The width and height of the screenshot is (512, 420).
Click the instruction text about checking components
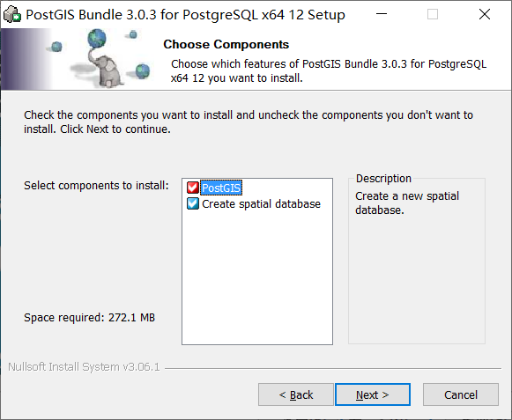(249, 122)
